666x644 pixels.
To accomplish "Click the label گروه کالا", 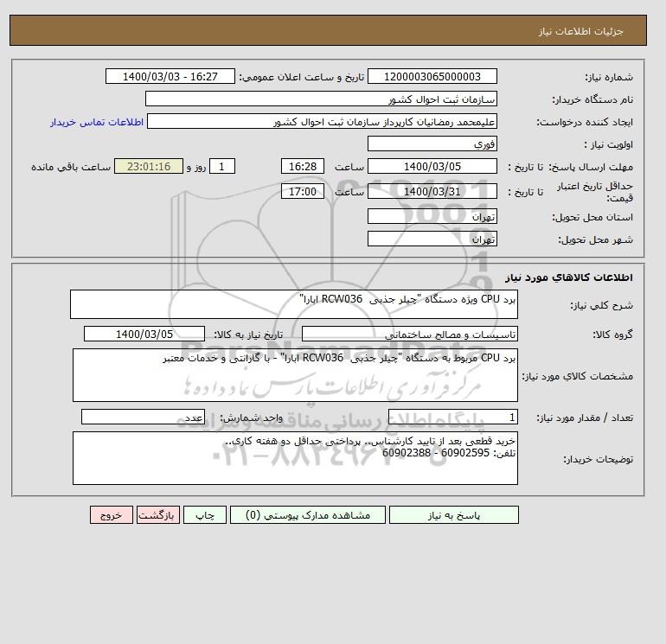I will [613, 335].
